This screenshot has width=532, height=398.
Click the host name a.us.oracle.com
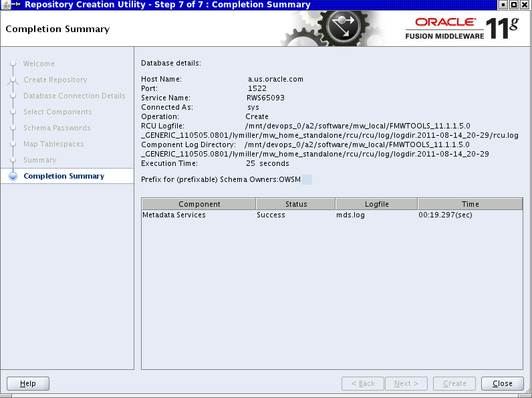point(275,79)
